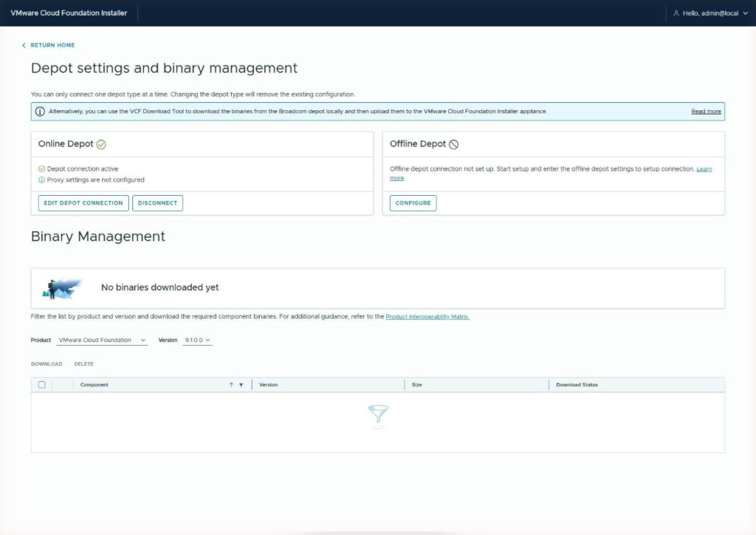Open the Component column filter icon

(x=241, y=385)
